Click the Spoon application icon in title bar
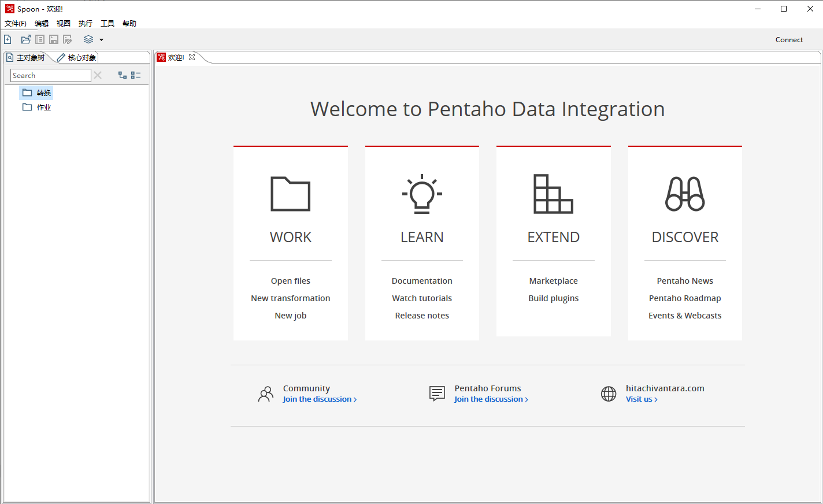Image resolution: width=823 pixels, height=504 pixels. pos(10,9)
